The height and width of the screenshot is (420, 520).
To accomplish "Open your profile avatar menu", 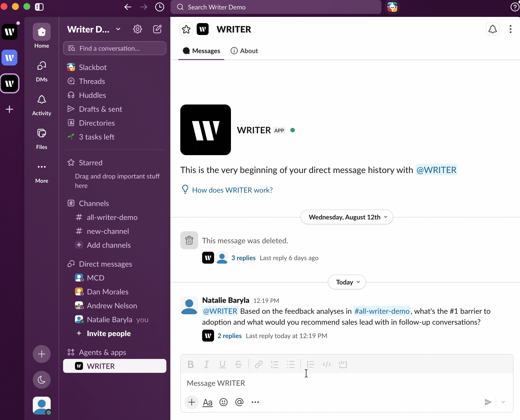I will (42, 406).
